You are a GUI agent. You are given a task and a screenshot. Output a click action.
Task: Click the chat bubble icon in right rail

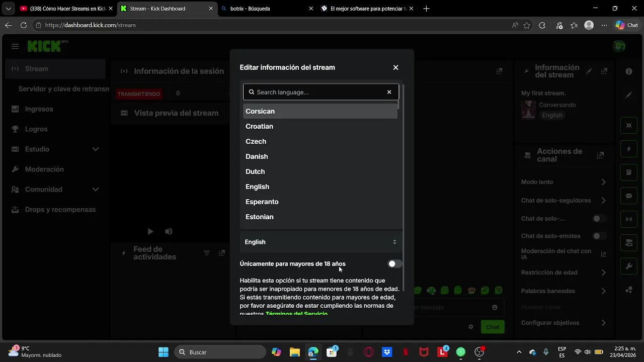[629, 196]
